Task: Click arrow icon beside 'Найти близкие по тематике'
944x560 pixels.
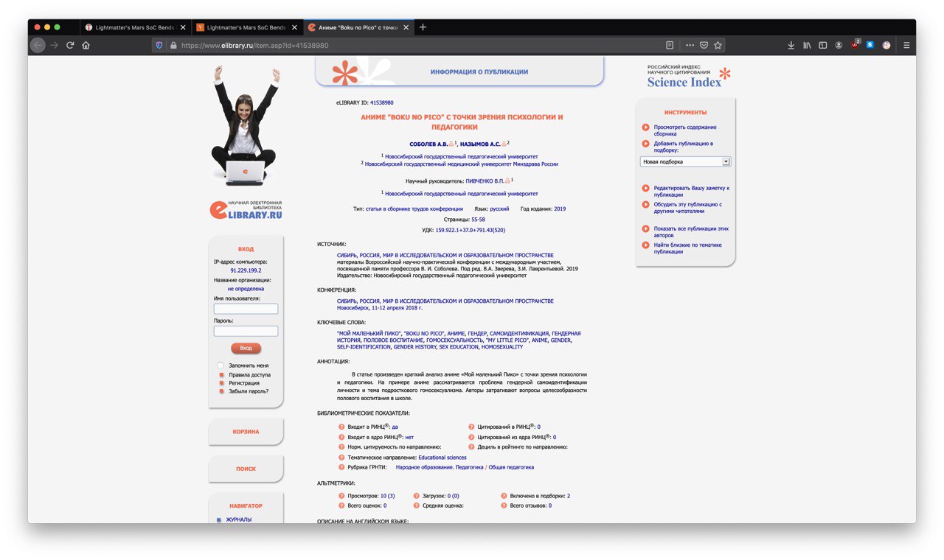Action: [645, 245]
